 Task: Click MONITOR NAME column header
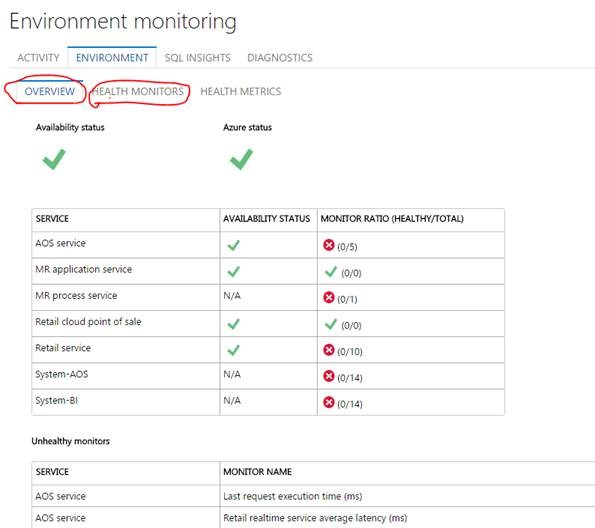point(257,472)
